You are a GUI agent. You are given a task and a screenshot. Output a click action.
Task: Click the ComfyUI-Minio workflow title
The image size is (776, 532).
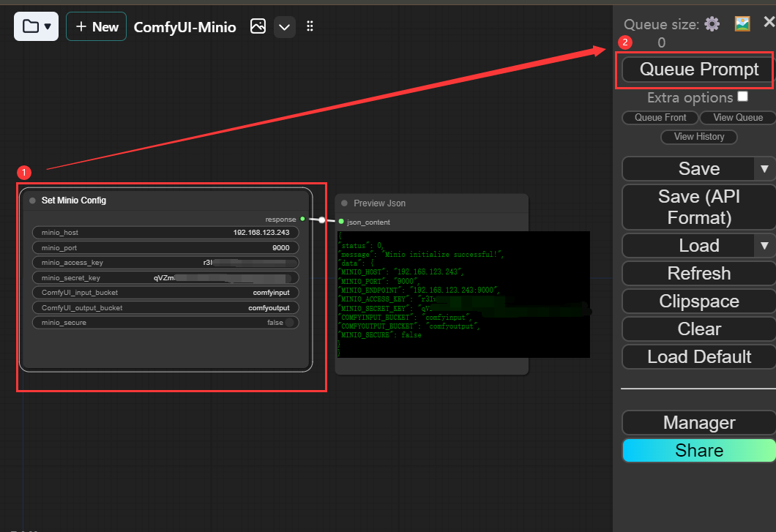click(184, 27)
